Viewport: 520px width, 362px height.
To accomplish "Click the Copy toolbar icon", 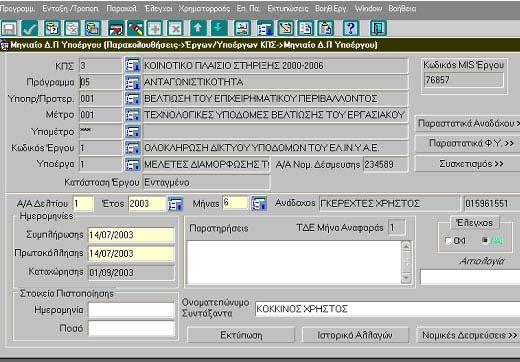I will (x=306, y=28).
